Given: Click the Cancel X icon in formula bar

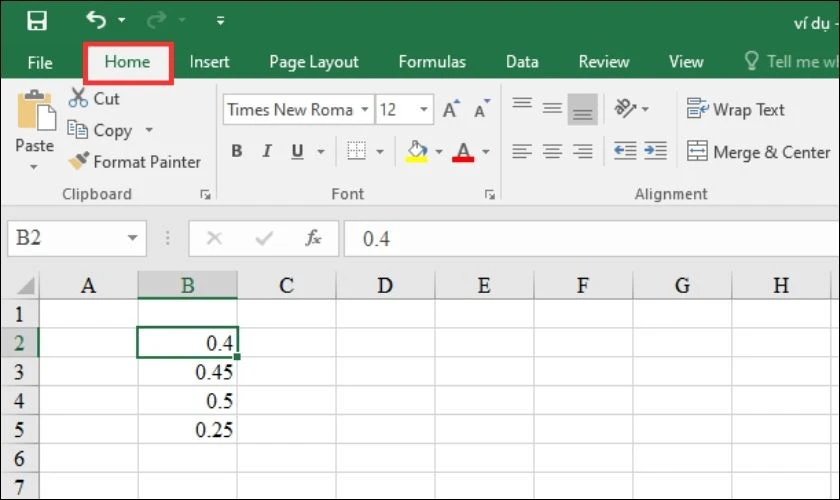Looking at the screenshot, I should coord(214,238).
